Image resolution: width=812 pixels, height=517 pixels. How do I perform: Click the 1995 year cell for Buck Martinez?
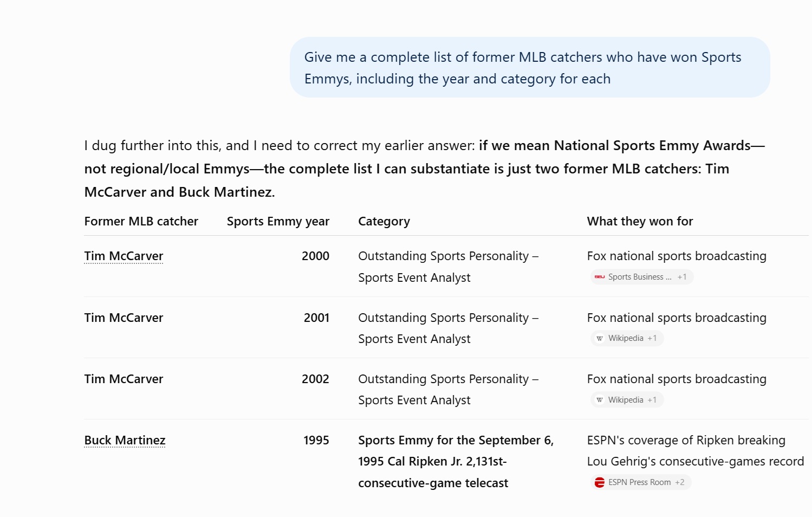[x=316, y=440]
